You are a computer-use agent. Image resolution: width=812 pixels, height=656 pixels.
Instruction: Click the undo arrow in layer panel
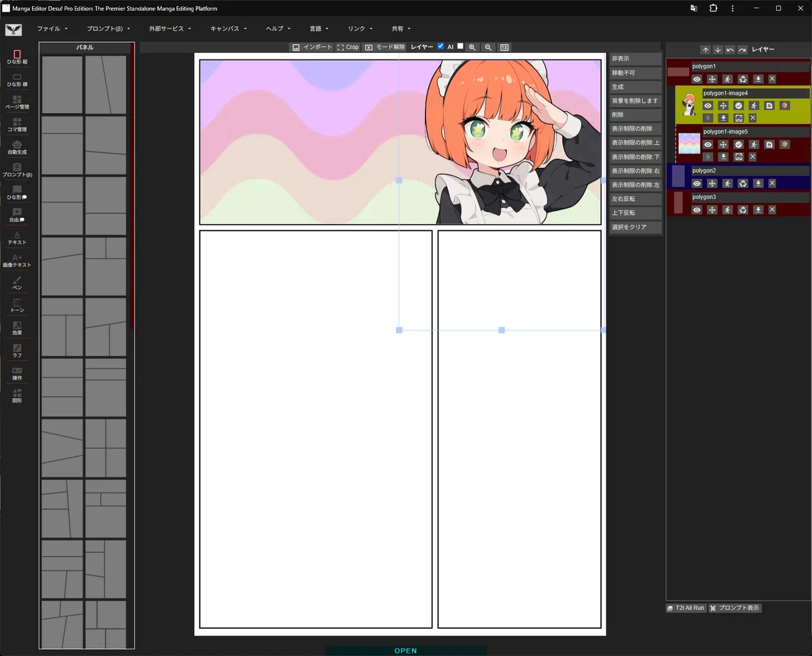pos(730,49)
